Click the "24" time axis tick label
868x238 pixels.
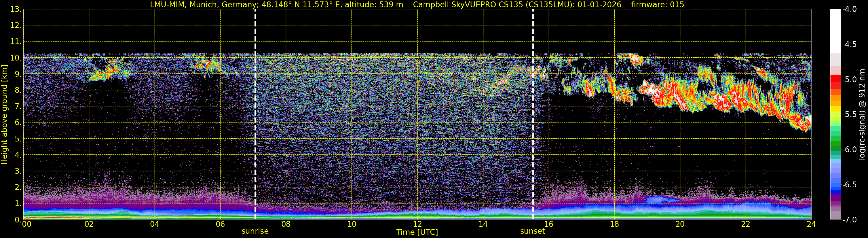(811, 224)
